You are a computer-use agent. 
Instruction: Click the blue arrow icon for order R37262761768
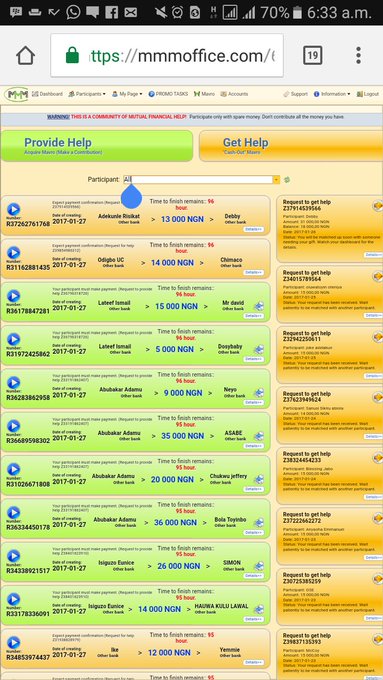point(13,209)
